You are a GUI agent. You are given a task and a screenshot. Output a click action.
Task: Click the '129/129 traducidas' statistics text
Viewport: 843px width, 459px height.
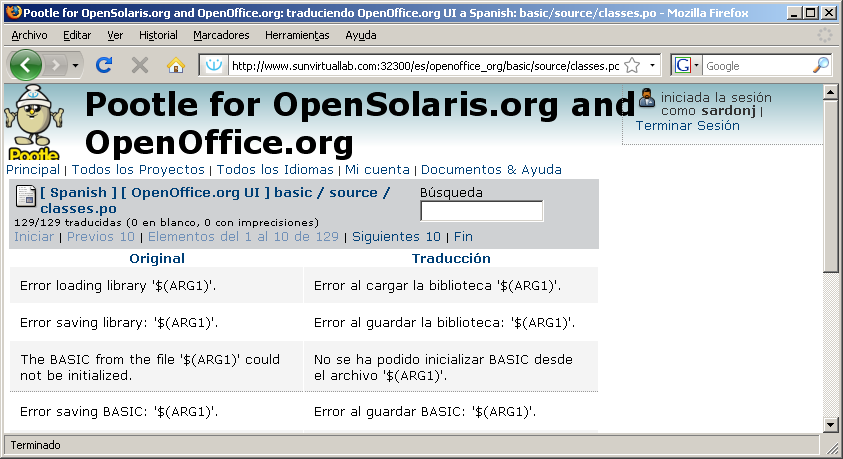(166, 223)
